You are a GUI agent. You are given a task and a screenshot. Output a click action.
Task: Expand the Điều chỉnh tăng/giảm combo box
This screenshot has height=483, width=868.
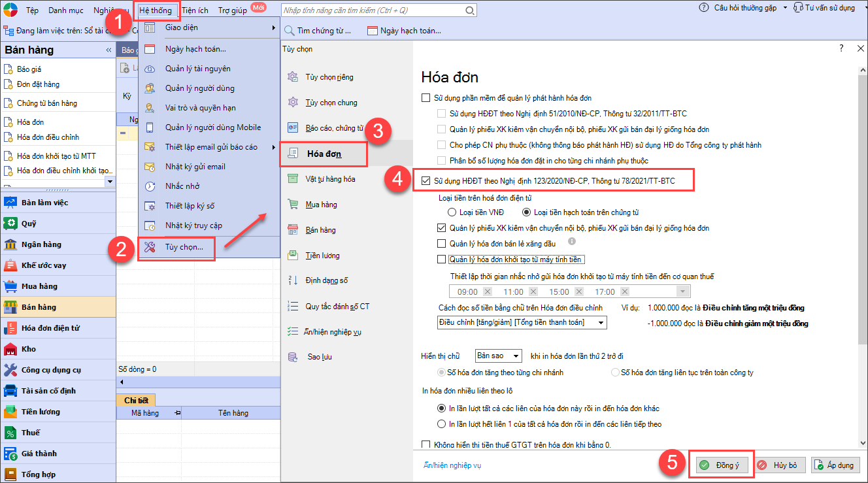(x=601, y=322)
